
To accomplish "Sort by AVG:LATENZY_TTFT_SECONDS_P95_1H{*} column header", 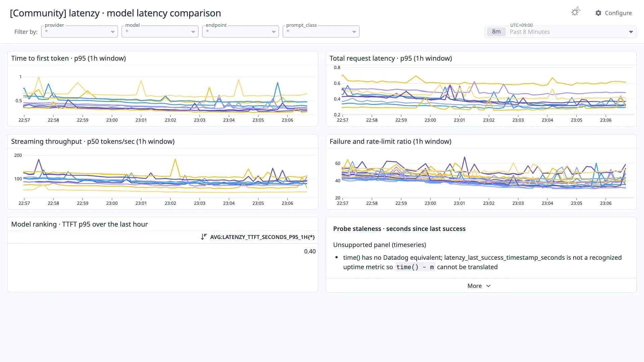I will tap(262, 237).
